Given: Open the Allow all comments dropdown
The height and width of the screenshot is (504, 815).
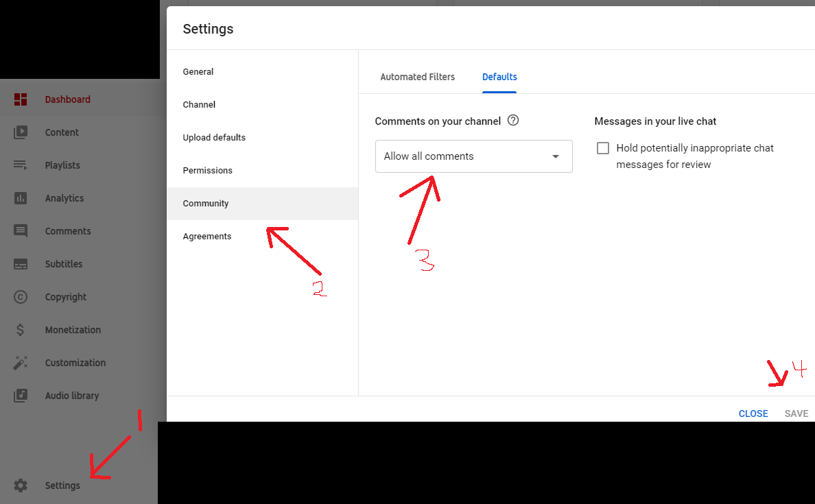Looking at the screenshot, I should tap(473, 156).
